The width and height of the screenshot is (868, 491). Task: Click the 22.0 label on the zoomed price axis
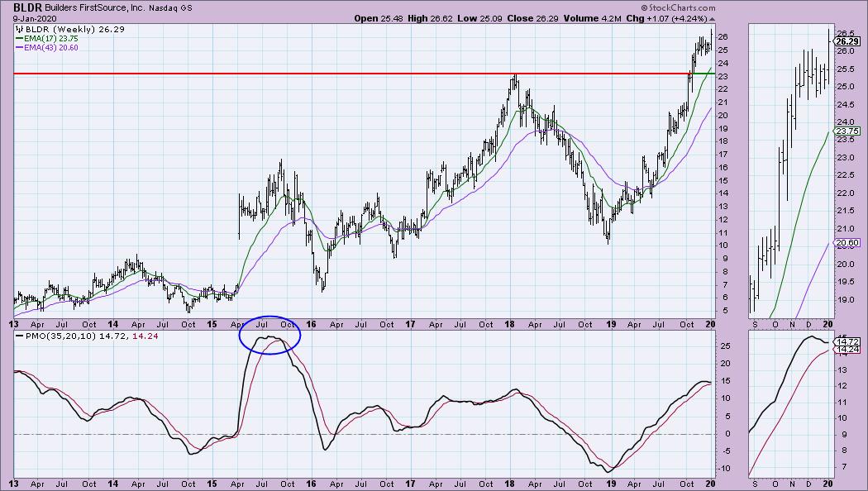846,193
